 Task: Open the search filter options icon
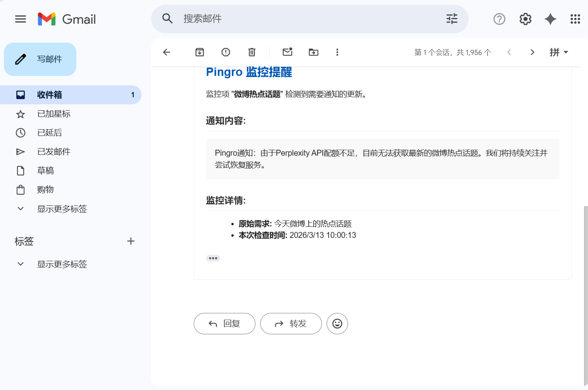(x=452, y=19)
